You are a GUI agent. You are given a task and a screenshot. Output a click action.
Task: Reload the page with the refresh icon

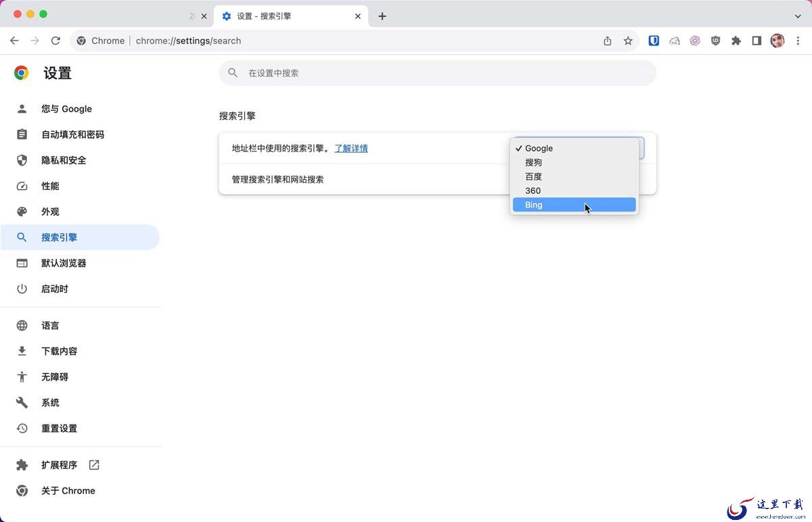pos(55,41)
